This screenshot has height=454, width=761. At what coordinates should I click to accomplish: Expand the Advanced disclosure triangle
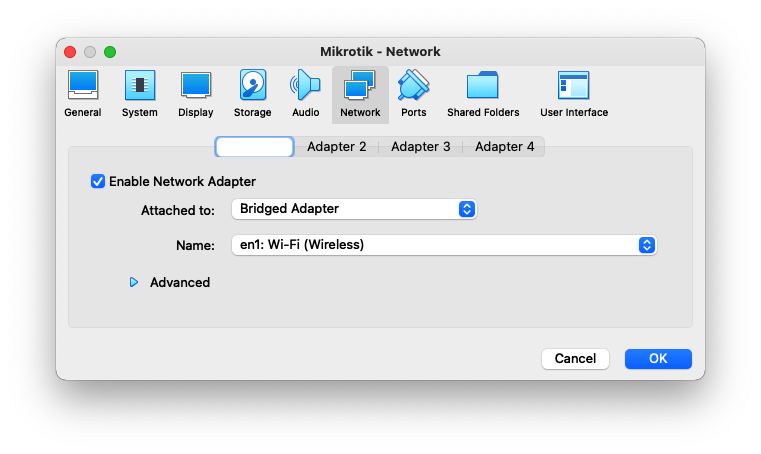click(133, 283)
